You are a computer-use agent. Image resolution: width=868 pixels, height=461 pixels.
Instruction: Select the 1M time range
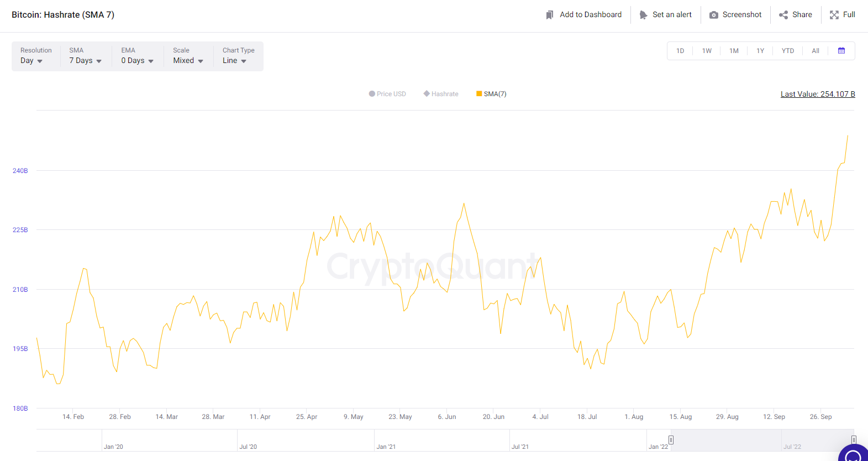pos(734,51)
